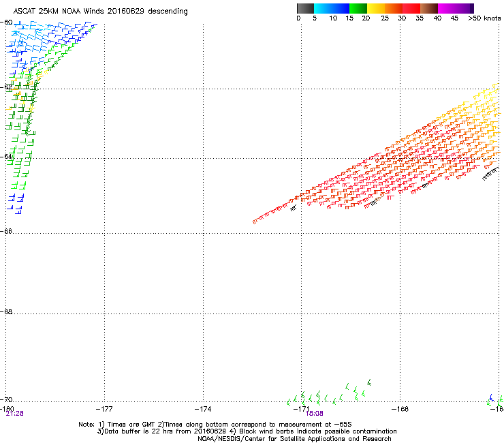Image resolution: width=504 pixels, height=443 pixels.
Task: Select the '30' label under the color scale
Action: pyautogui.click(x=402, y=18)
